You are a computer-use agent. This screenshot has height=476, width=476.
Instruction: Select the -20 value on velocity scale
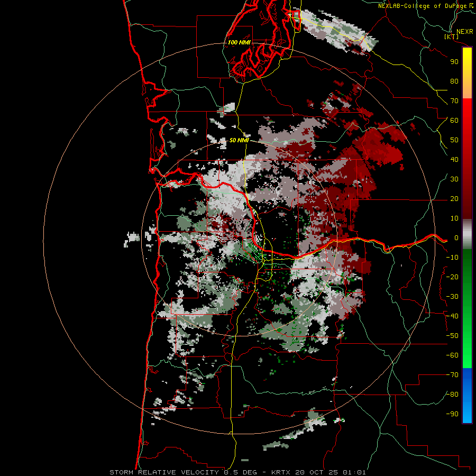(x=452, y=277)
